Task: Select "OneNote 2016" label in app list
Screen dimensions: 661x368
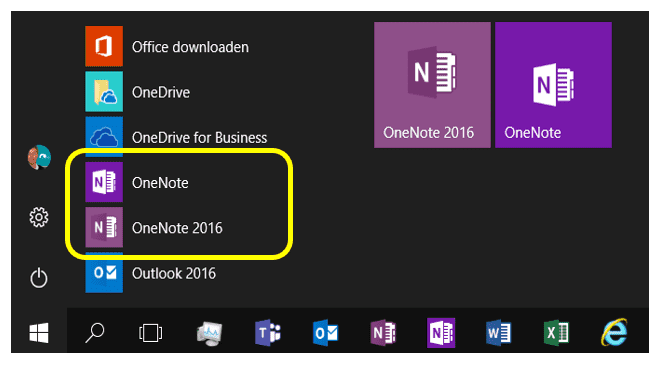Action: [x=177, y=228]
